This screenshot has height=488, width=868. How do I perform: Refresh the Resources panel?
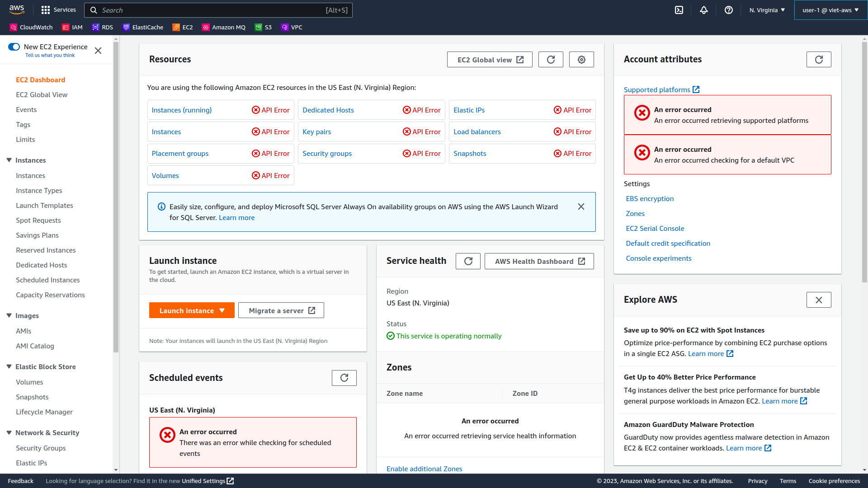click(551, 60)
